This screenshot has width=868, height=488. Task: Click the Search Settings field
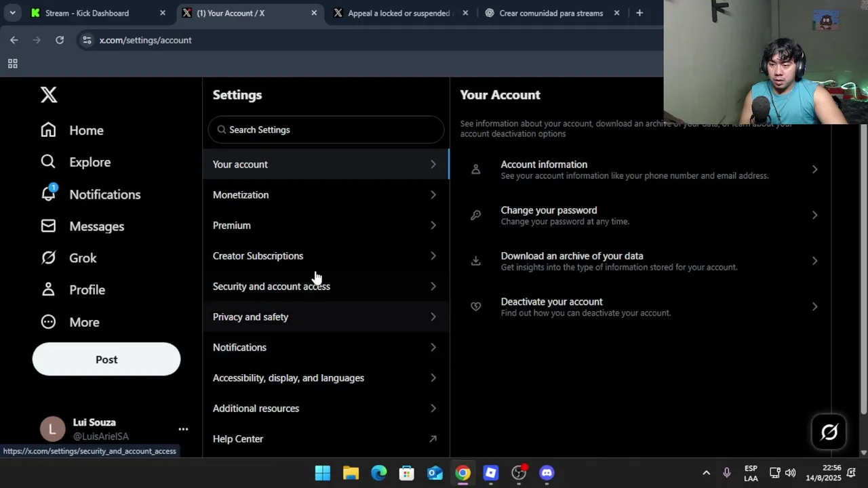326,129
